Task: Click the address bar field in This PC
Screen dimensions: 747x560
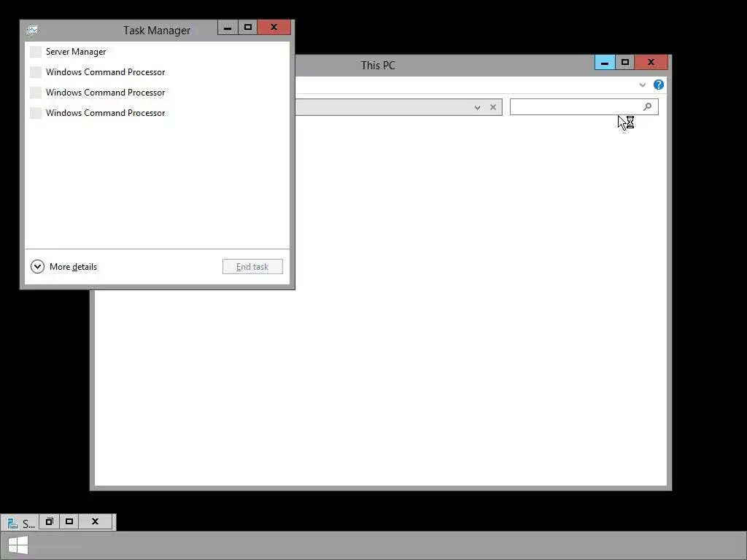Action: pyautogui.click(x=399, y=107)
